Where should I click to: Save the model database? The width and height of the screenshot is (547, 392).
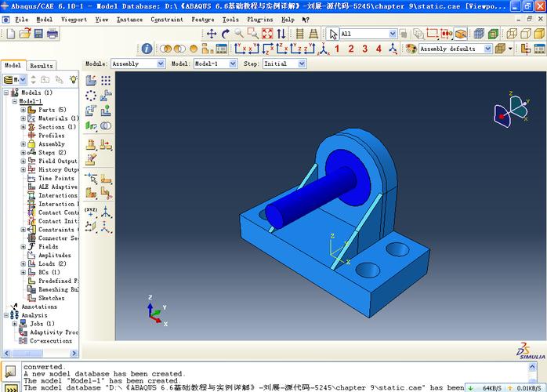point(38,34)
